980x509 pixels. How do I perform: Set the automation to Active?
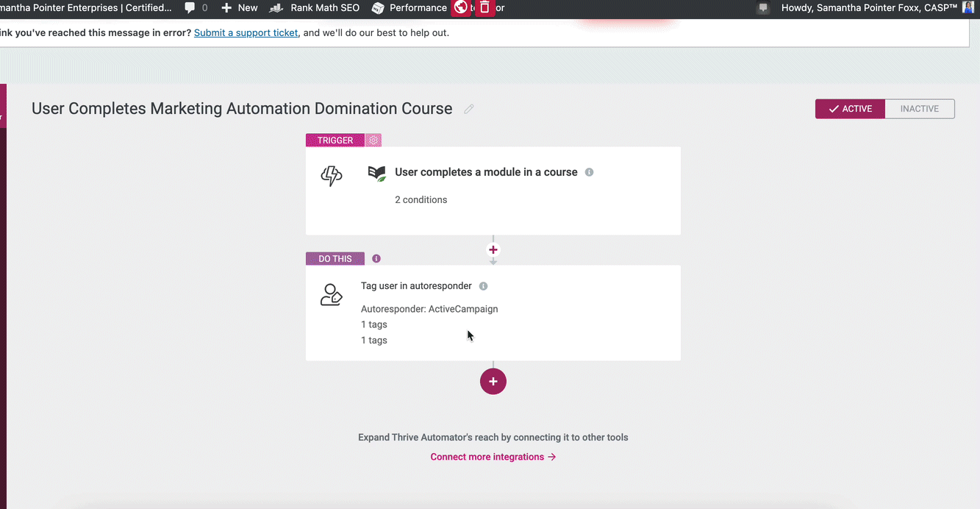click(x=850, y=109)
